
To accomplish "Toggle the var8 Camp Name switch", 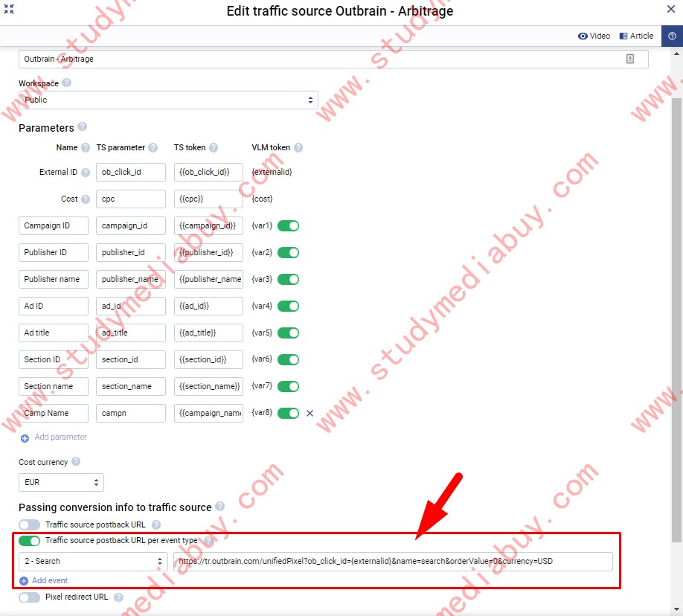I will [289, 413].
